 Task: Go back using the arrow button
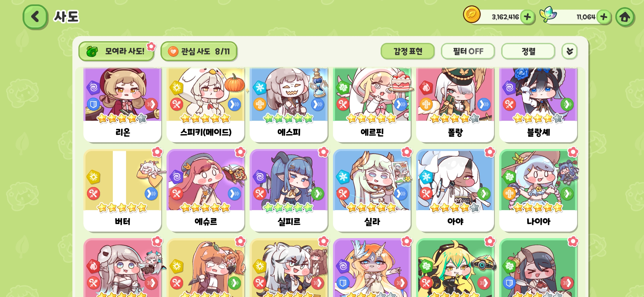(35, 17)
